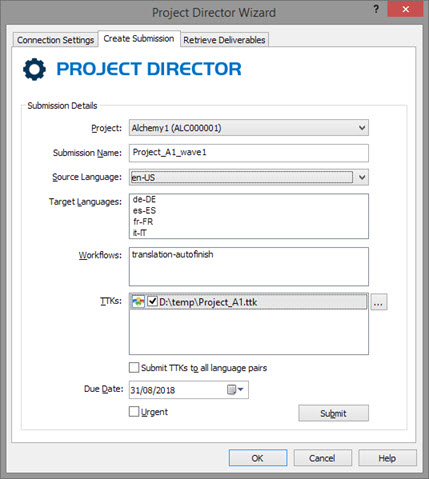Viewport: 429px width, 479px height.
Task: Open the Retrieve Deliverables tab
Action: 224,40
